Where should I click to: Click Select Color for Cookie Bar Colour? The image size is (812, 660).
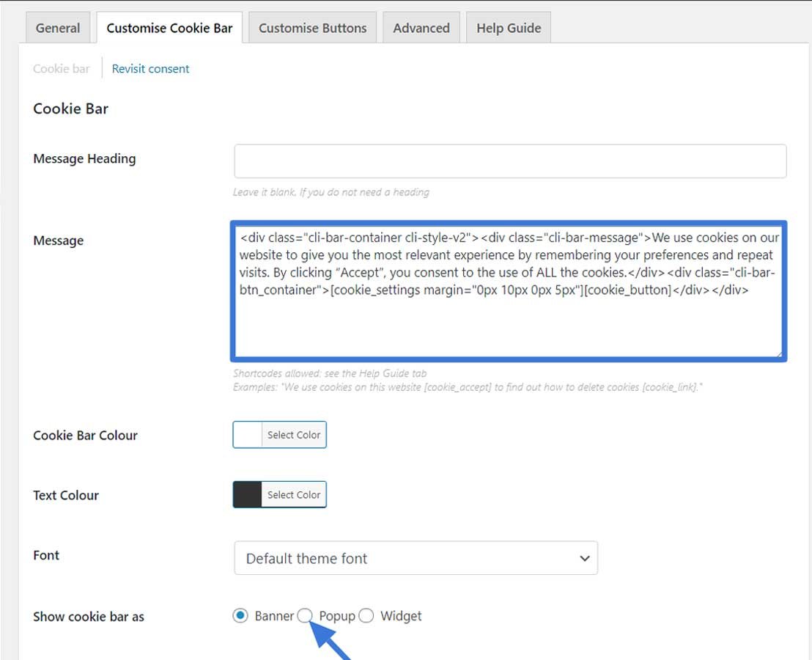[294, 434]
